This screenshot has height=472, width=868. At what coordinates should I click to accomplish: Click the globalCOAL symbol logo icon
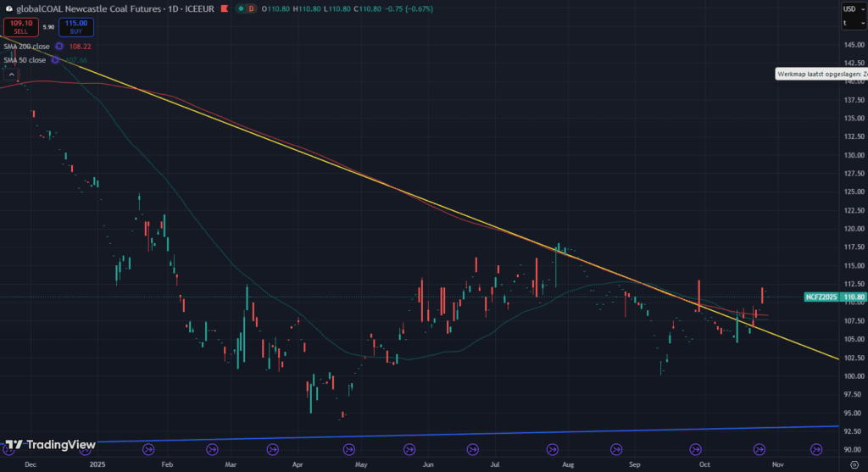(8, 8)
